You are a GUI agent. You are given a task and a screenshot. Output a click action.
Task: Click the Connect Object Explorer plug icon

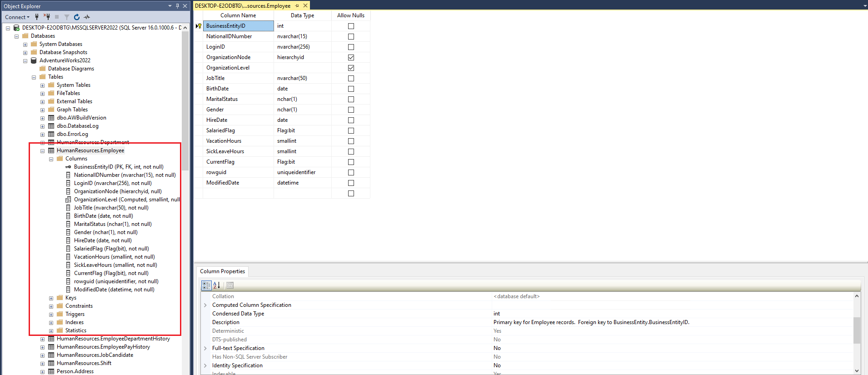pyautogui.click(x=37, y=17)
